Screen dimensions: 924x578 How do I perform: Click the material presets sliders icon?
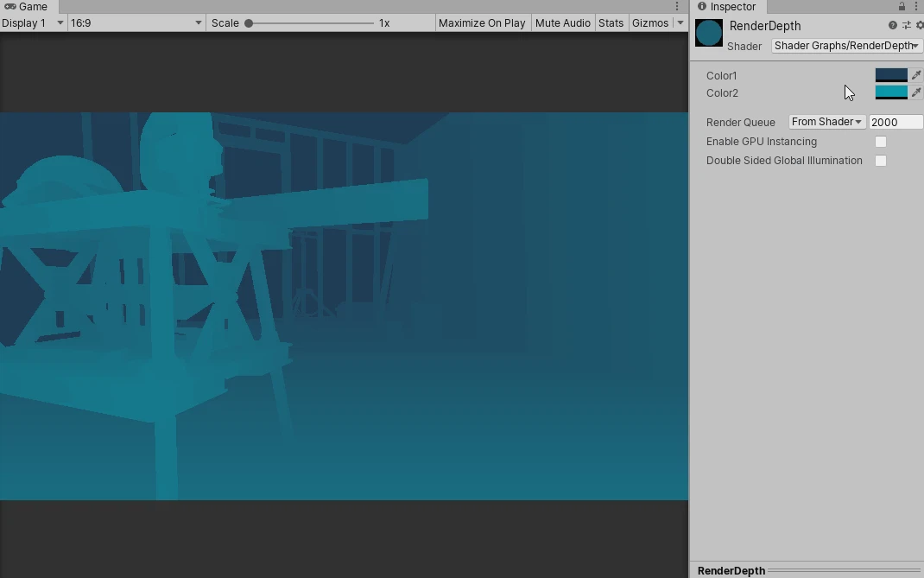907,25
